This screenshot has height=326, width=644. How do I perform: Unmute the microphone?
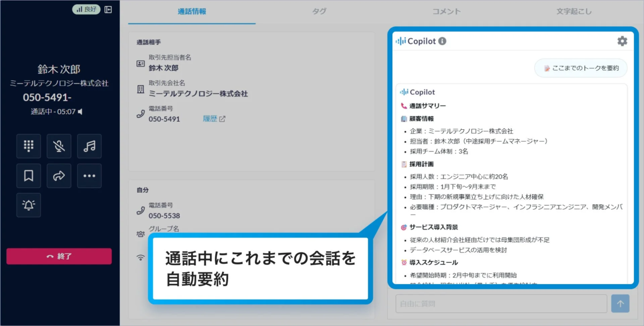58,146
